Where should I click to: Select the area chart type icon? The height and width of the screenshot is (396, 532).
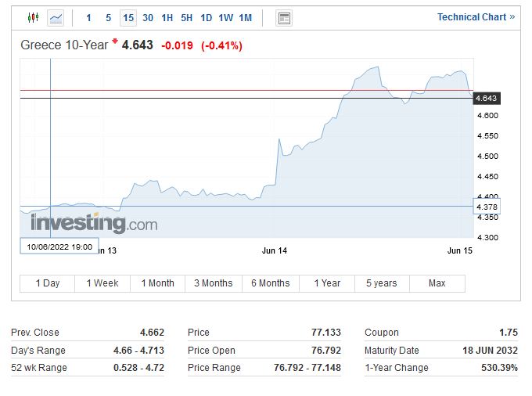coord(56,17)
